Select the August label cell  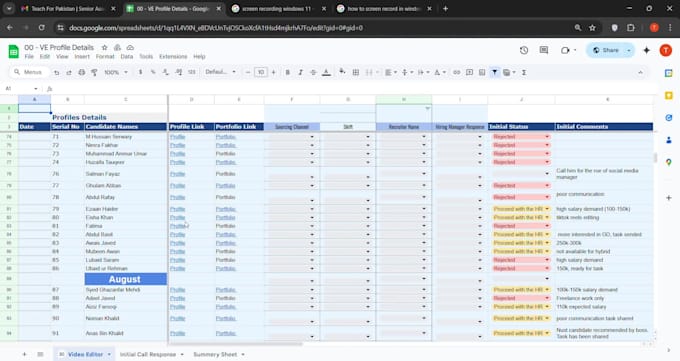[x=125, y=279]
